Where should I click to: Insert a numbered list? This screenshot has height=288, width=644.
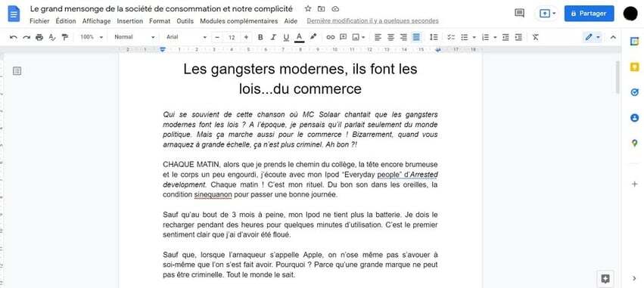pyautogui.click(x=486, y=37)
